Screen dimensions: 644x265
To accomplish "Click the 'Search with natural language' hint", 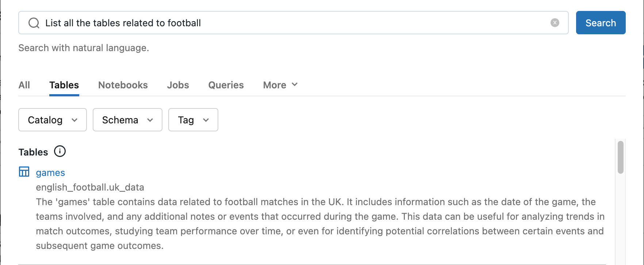I will (x=84, y=48).
